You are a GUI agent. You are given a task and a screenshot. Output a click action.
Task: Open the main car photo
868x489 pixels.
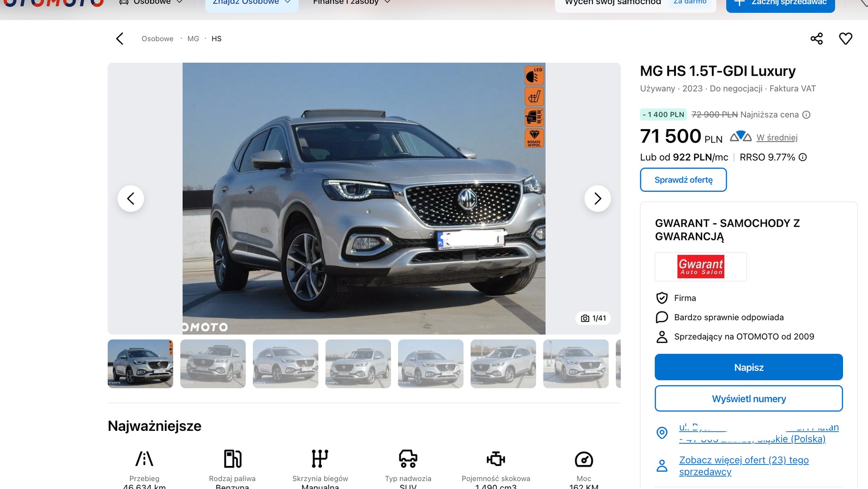point(364,198)
